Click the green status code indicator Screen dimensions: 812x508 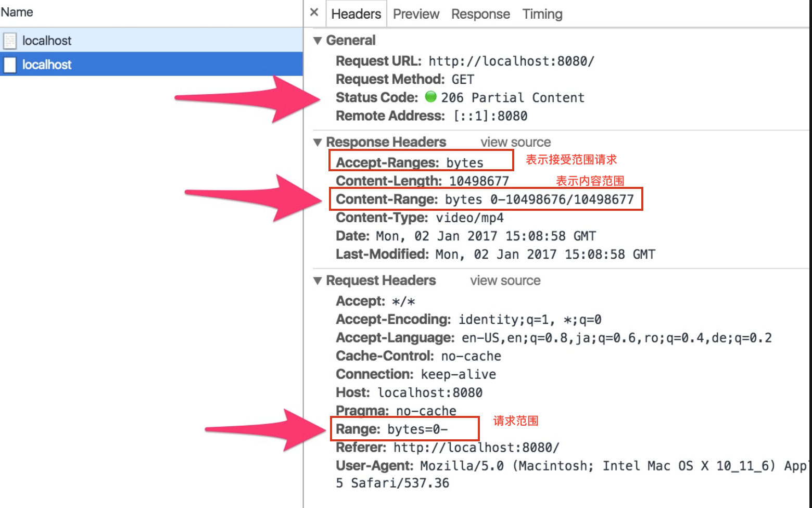coord(430,96)
